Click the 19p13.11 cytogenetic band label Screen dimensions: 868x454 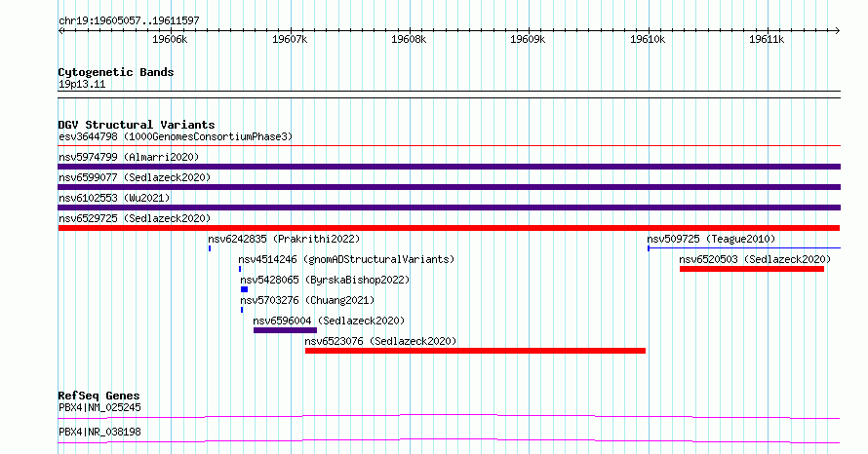point(82,84)
